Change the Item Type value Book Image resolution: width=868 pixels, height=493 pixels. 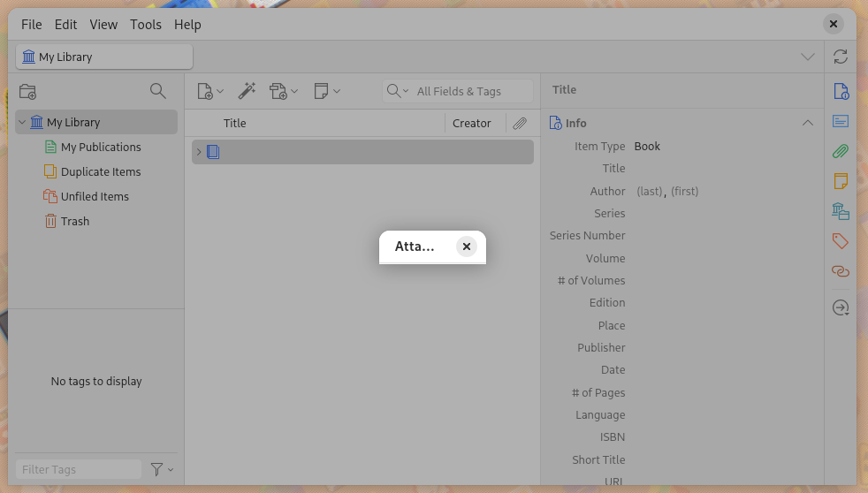tap(647, 147)
